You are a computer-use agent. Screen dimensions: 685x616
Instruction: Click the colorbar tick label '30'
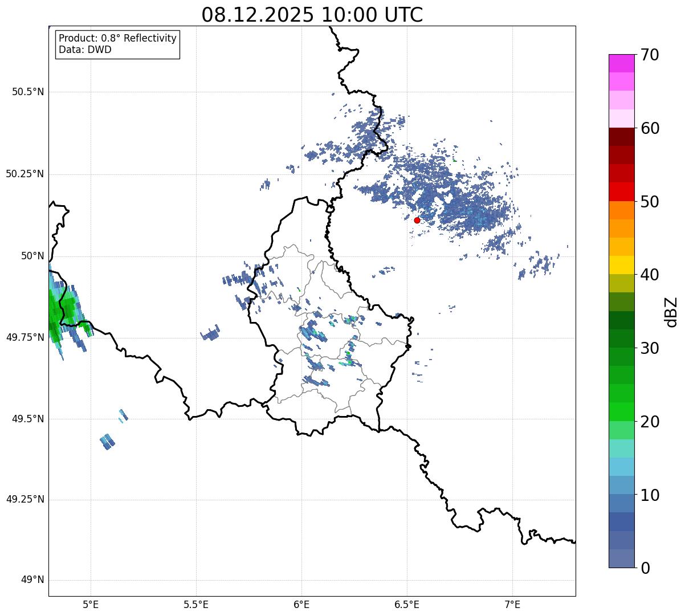point(650,348)
